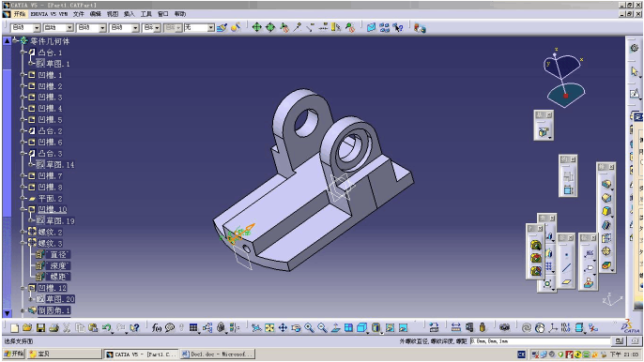Collapse the 零件几何体 tree node
The width and height of the screenshot is (644, 362).
(x=15, y=39)
